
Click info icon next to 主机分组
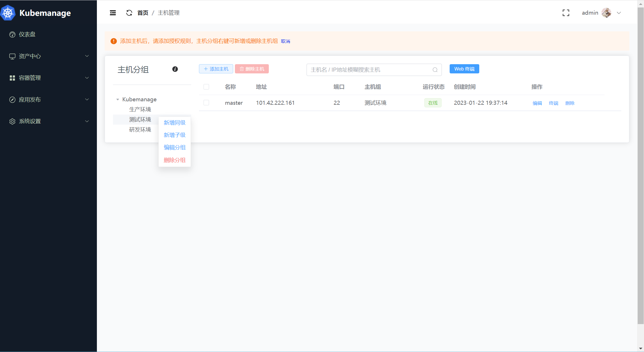[x=175, y=69]
